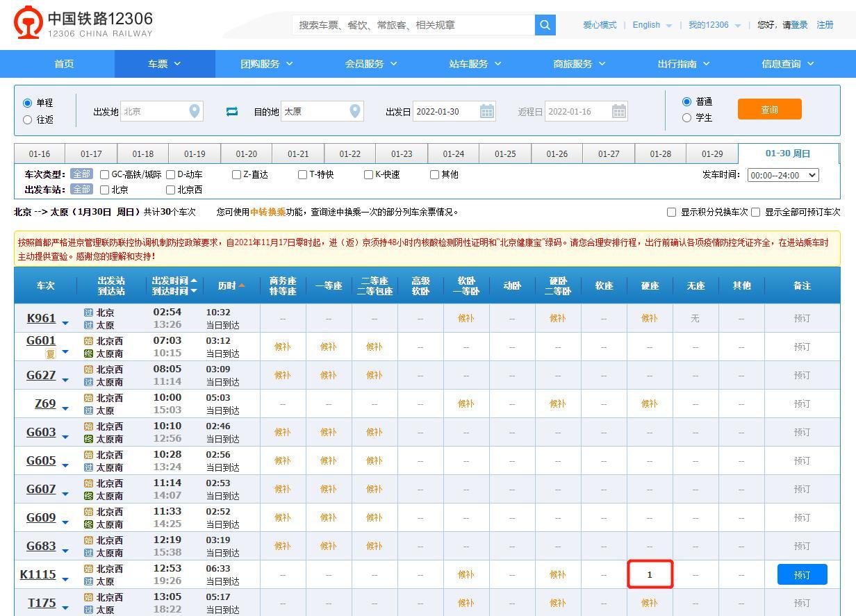Click the 12306 China Railway logo
This screenshot has width=856, height=616.
(78, 22)
